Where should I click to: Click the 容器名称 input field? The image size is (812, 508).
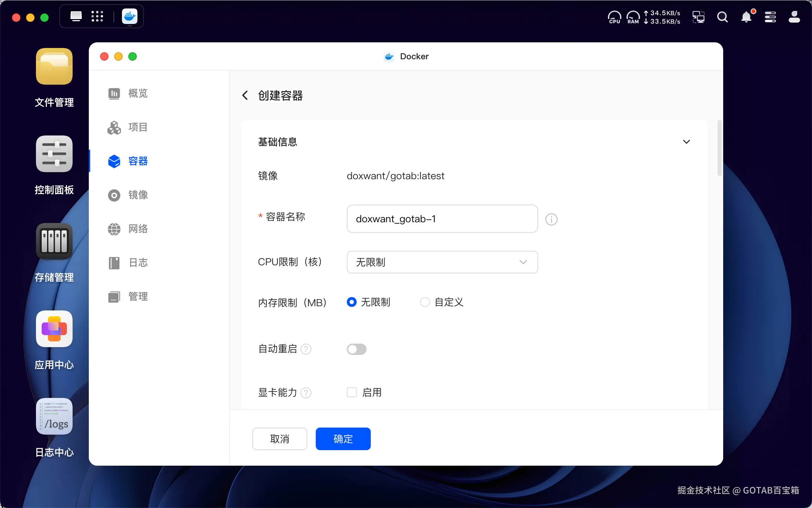[442, 219]
